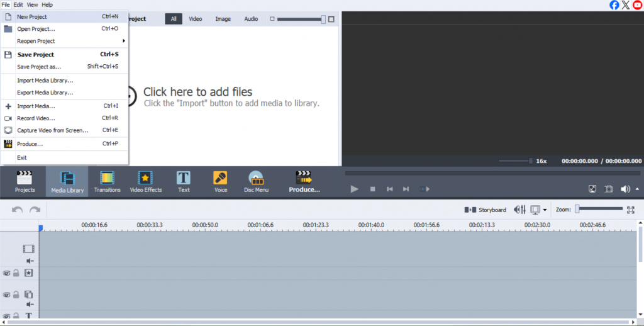
Task: Open the Video Effects panel
Action: pos(145,181)
